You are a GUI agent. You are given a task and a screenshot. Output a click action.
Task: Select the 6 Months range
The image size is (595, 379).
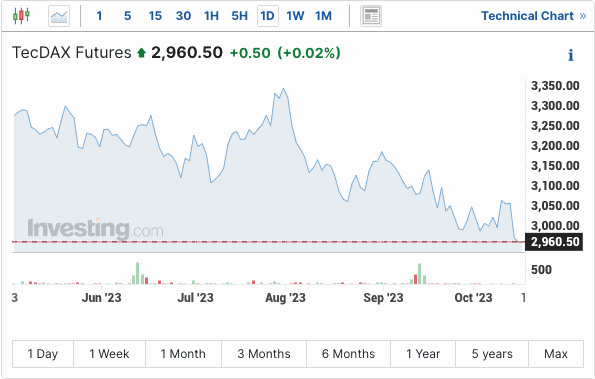(348, 354)
